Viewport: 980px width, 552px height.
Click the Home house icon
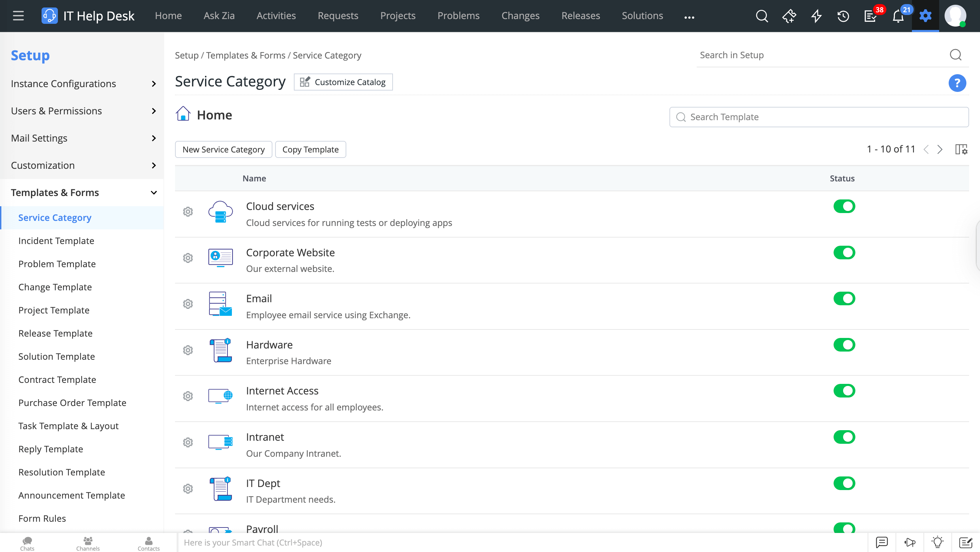tap(183, 114)
